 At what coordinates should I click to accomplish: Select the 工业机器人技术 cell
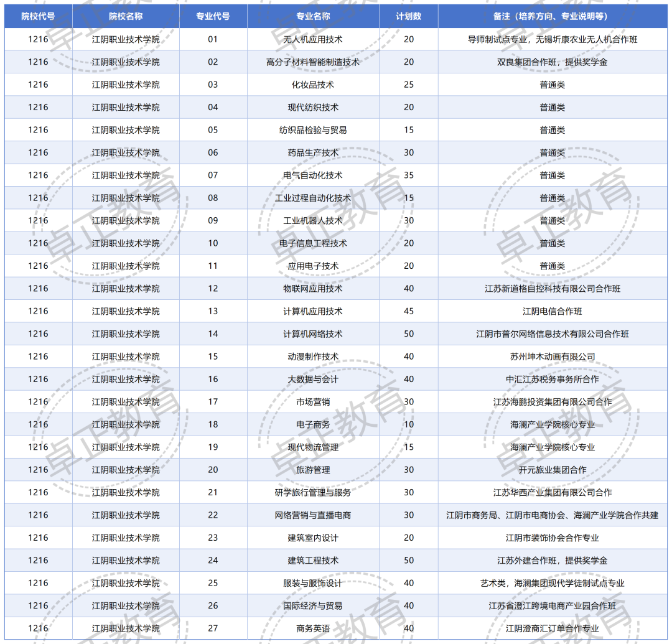313,221
